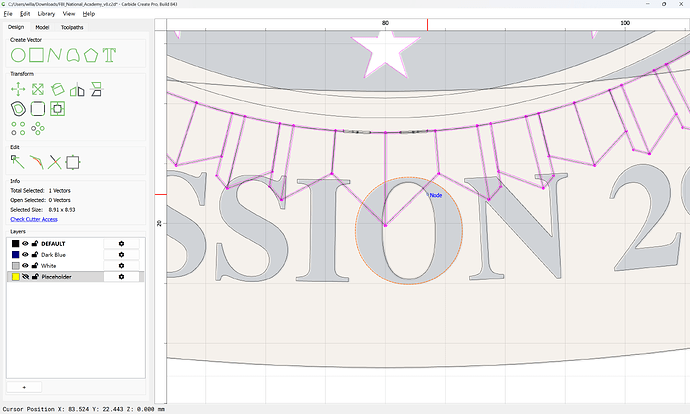
Task: Click the red curve join icon
Action: click(37, 162)
